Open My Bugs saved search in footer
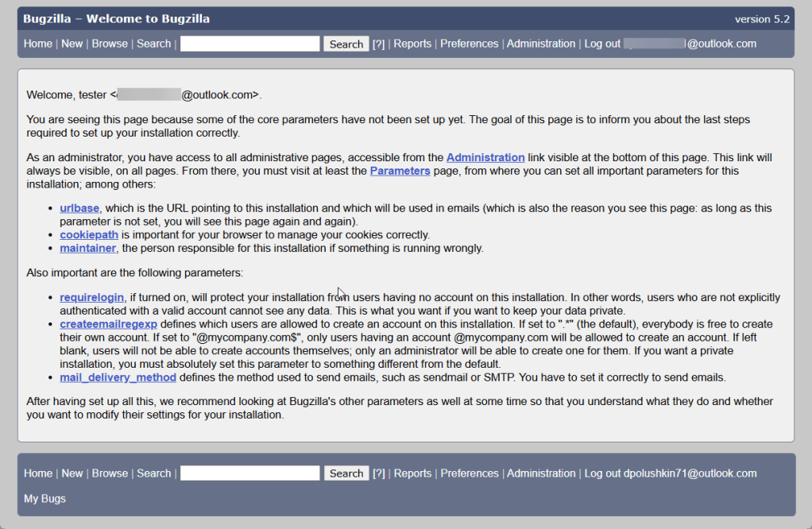The image size is (812, 529). tap(44, 499)
